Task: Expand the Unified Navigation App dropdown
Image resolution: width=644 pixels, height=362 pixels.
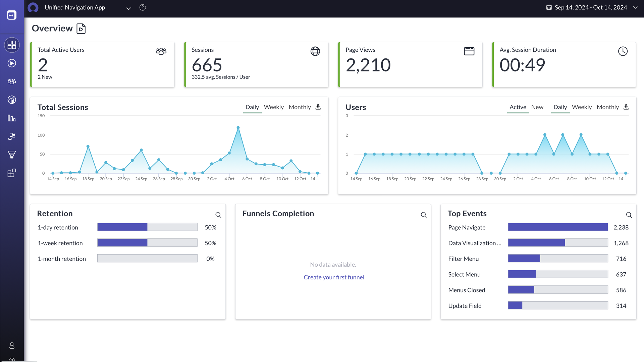Action: pos(128,8)
